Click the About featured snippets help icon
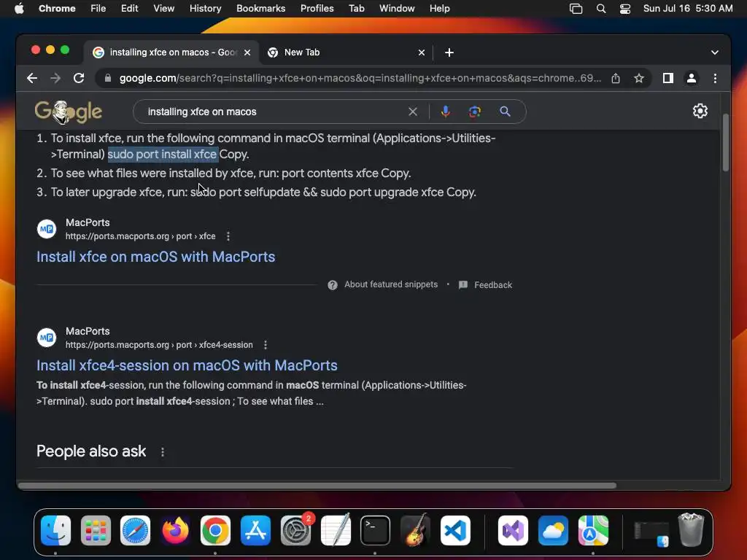Image resolution: width=747 pixels, height=560 pixels. pyautogui.click(x=333, y=285)
